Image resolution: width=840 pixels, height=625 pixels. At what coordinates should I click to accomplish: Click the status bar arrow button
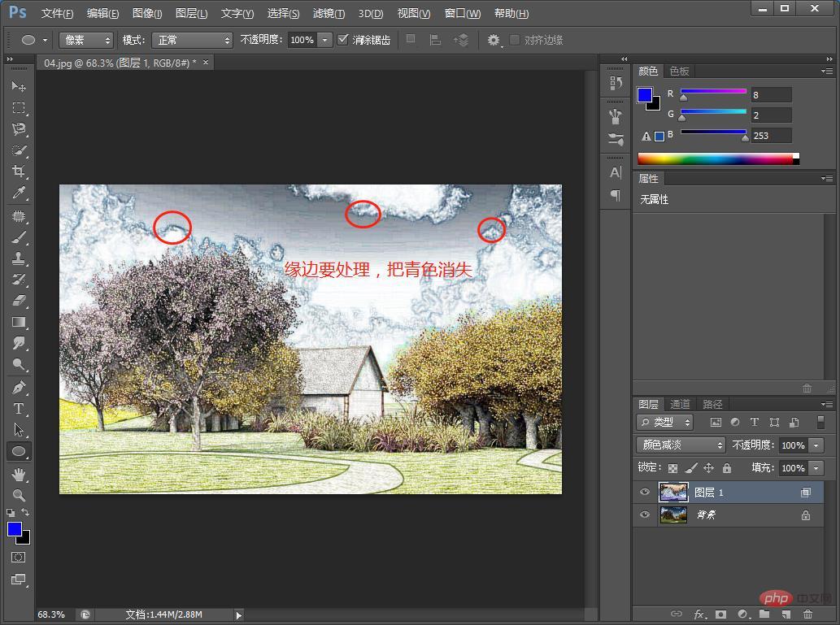coord(239,614)
